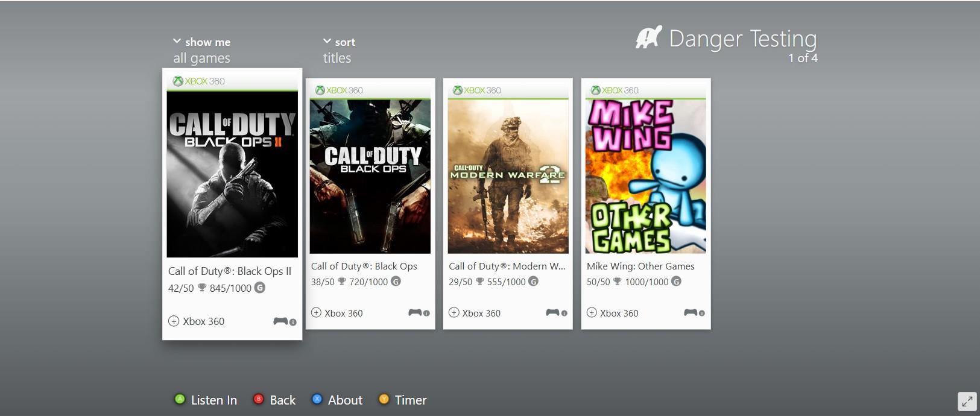Click the controller icon on the Black Ops II card
This screenshot has height=416, width=980.
[280, 321]
